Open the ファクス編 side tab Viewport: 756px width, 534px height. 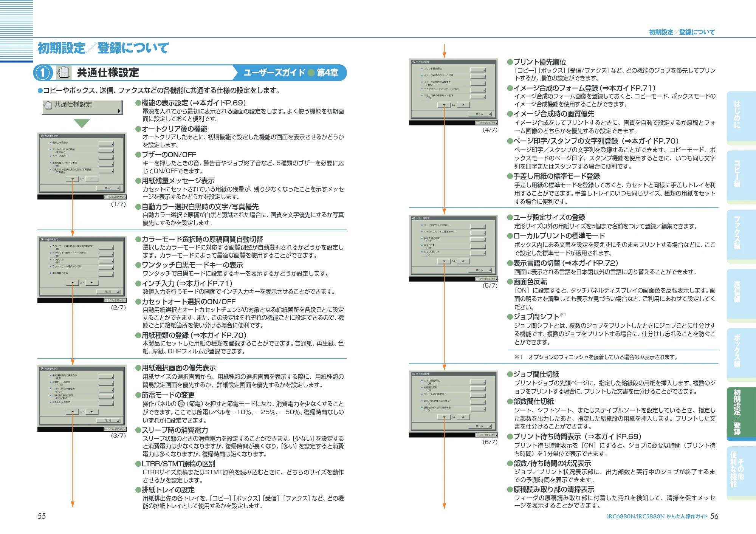[741, 237]
